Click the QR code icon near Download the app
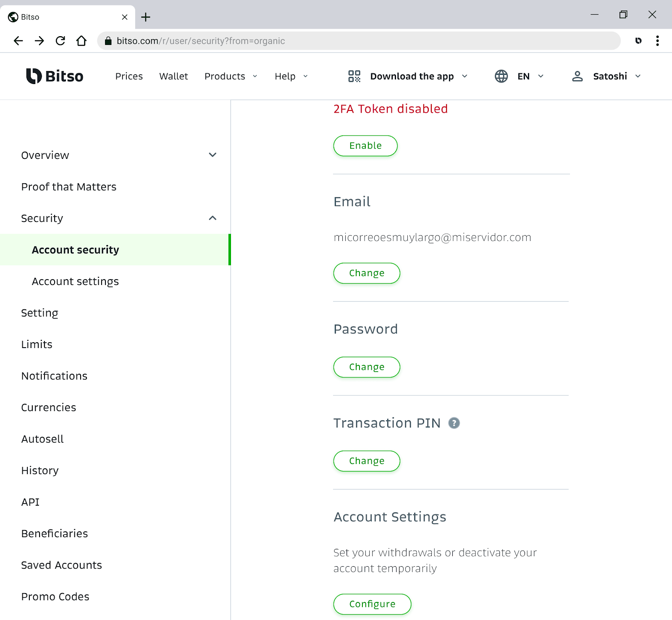Screen dimensions: 672x620 pyautogui.click(x=354, y=76)
